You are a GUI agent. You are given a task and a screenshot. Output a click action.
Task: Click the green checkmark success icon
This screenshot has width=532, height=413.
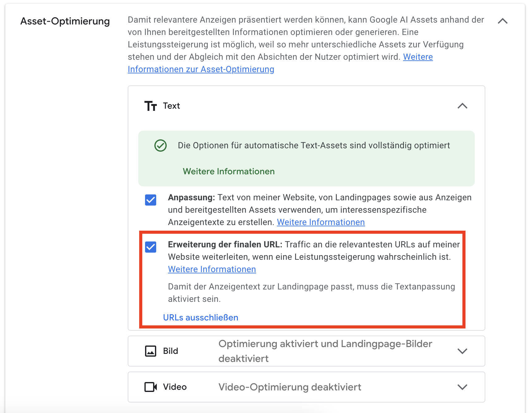160,145
